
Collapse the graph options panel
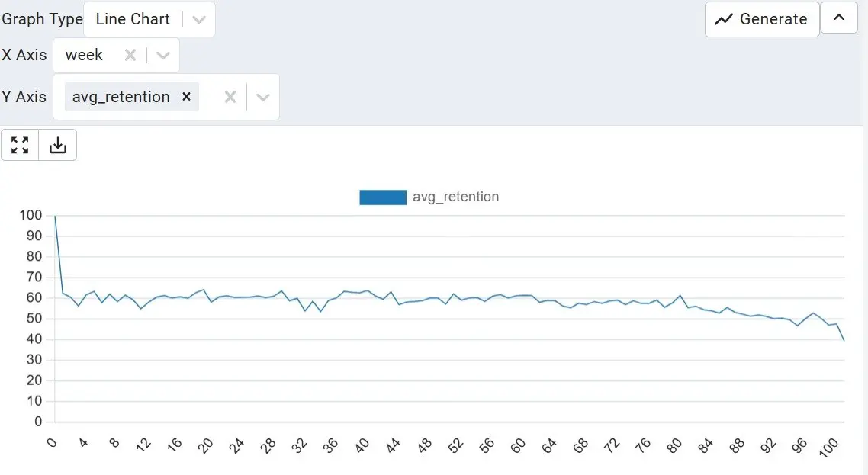839,18
